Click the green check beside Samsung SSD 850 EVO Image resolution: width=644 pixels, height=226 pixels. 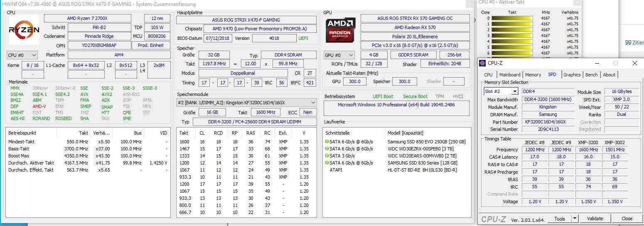click(327, 142)
